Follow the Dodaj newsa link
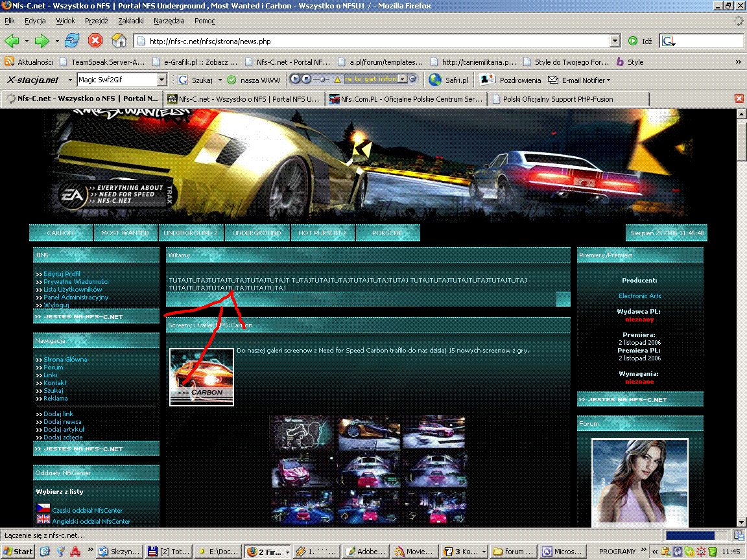 62,422
